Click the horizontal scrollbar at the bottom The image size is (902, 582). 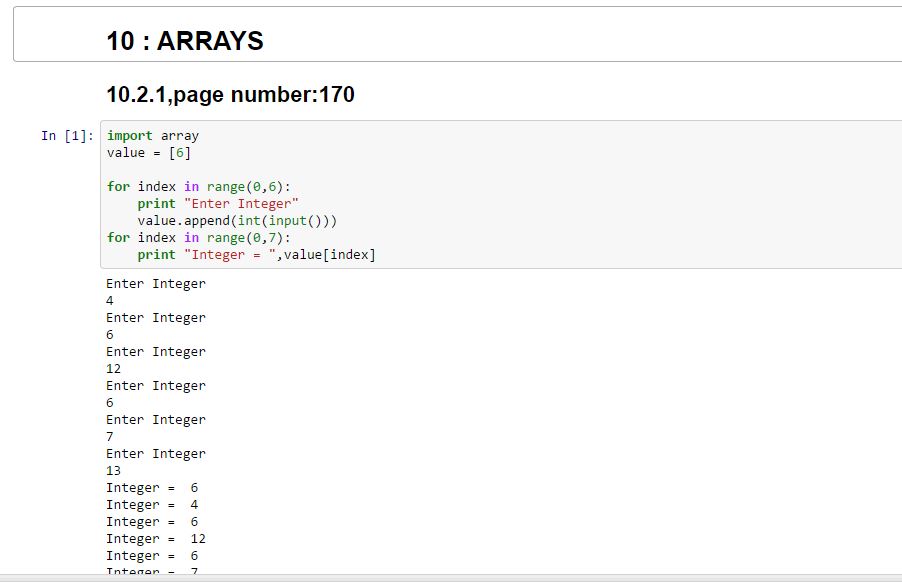pyautogui.click(x=450, y=578)
